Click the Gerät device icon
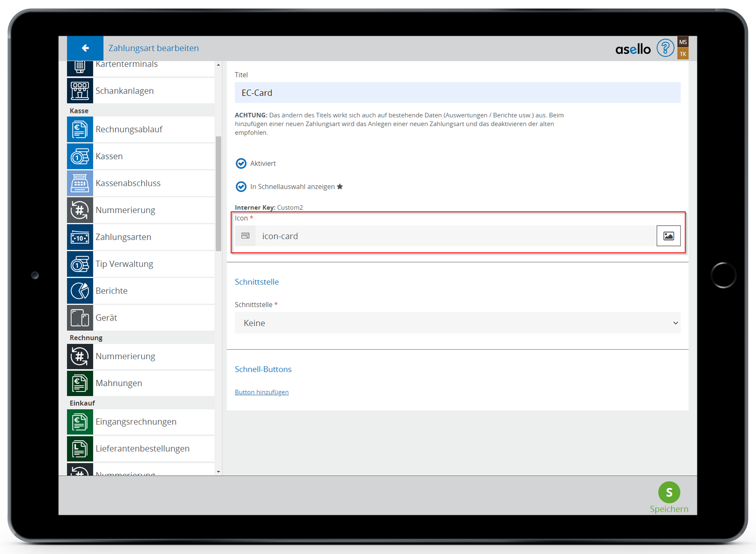The width and height of the screenshot is (756, 554). pyautogui.click(x=80, y=318)
